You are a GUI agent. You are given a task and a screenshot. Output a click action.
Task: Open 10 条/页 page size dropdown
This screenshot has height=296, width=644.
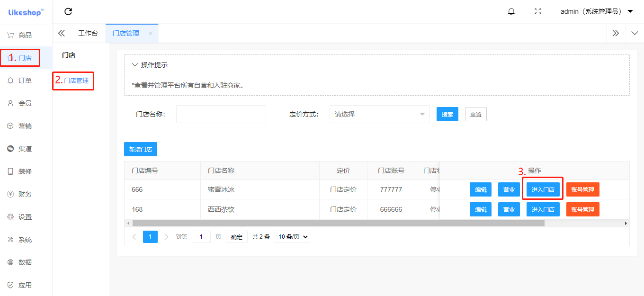click(292, 237)
